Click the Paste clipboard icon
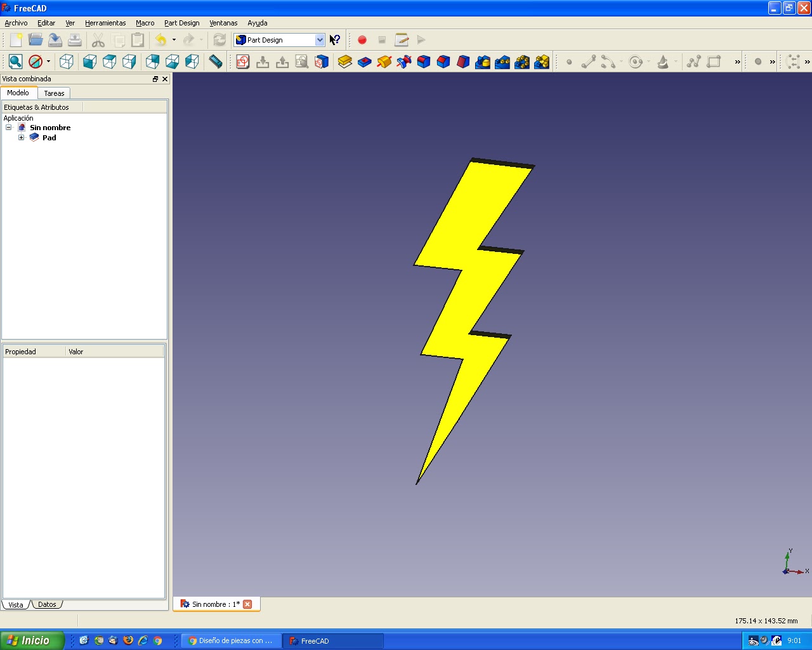The height and width of the screenshot is (650, 812). click(138, 40)
